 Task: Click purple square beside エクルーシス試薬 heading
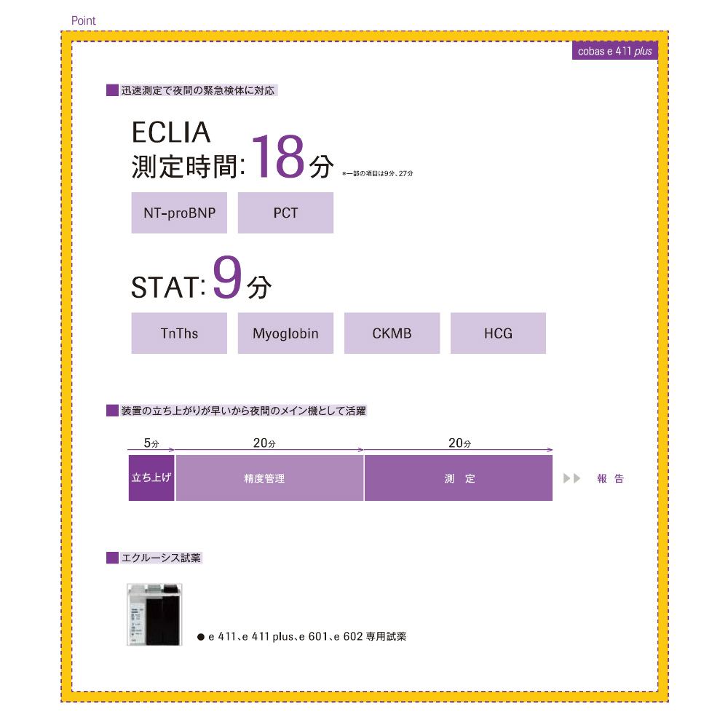(x=112, y=558)
